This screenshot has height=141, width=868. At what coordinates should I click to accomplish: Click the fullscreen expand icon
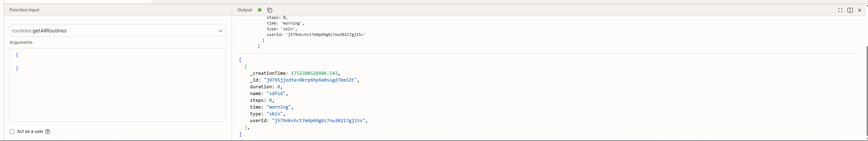840,10
